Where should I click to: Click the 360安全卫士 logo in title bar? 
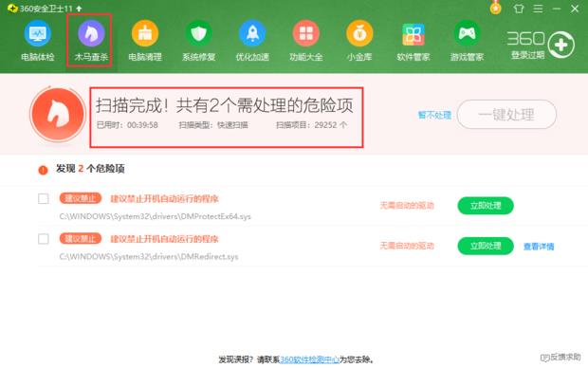[x=12, y=9]
